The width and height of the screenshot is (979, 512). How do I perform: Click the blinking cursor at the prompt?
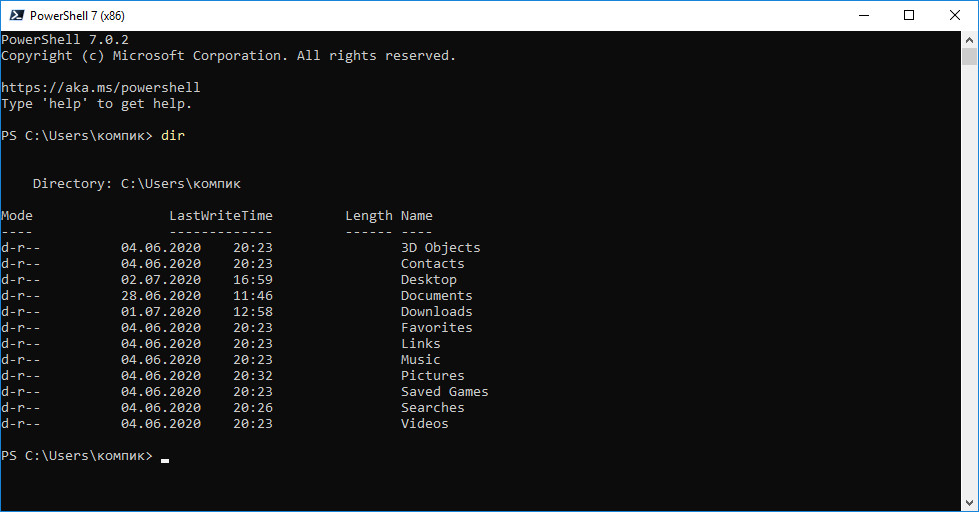click(x=165, y=461)
